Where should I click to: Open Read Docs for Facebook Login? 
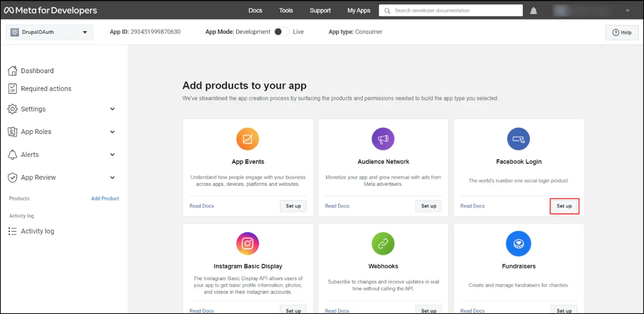tap(473, 206)
